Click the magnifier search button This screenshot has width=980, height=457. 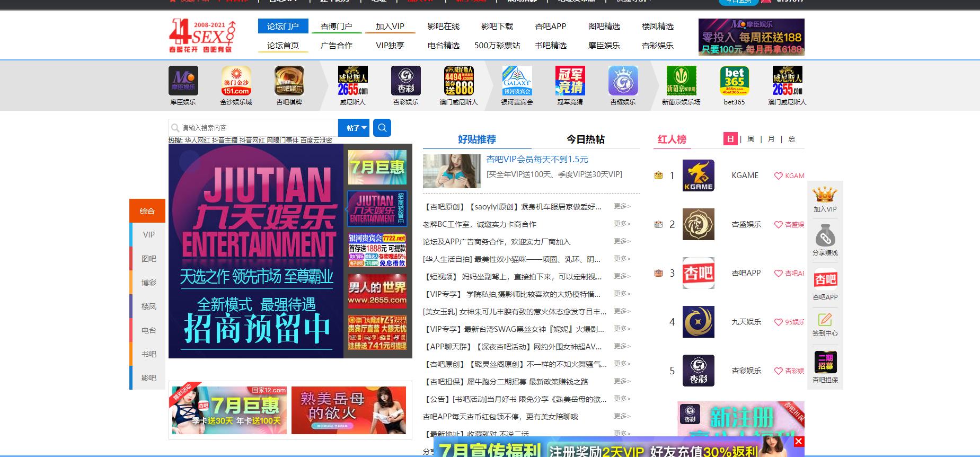pos(382,128)
